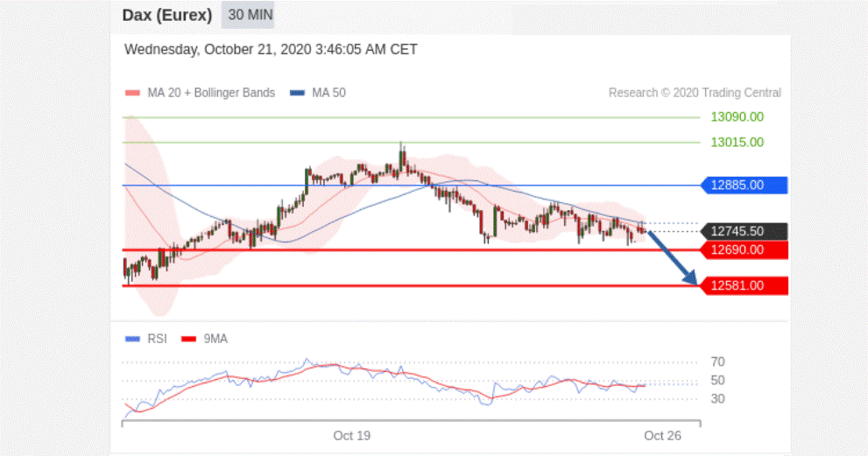Click the 13015.00 resistance level label
Screen dimensions: 868x456
pos(737,142)
